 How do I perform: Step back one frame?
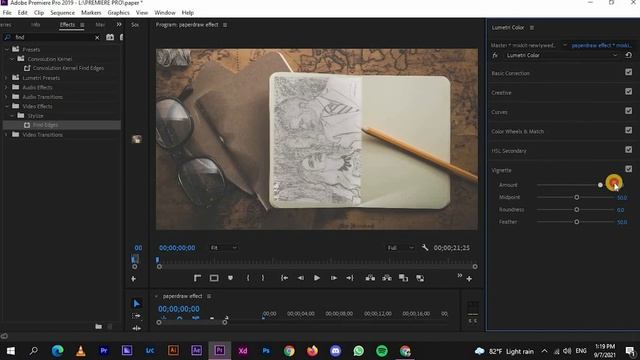tap(301, 278)
